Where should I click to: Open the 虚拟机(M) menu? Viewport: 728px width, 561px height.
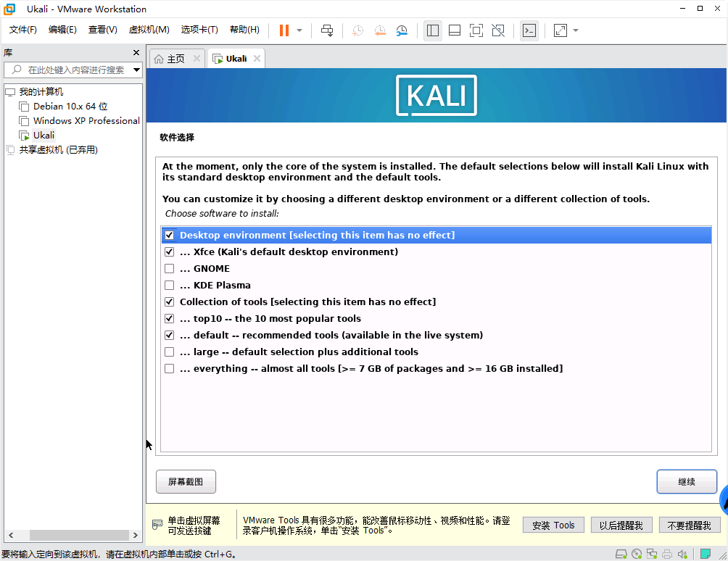[149, 30]
